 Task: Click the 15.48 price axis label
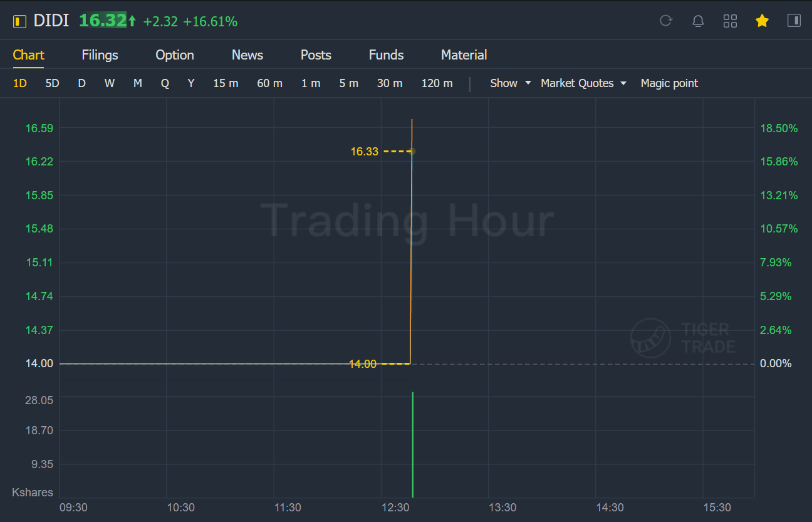click(x=39, y=229)
